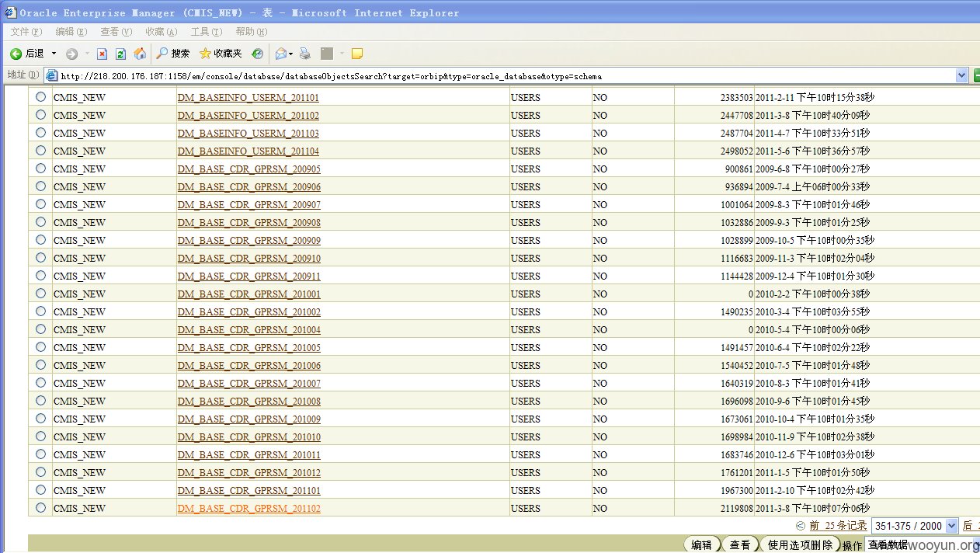Viewport: 980px width, 553px height.
Task: Open the 编辑 menu in the menu bar
Action: click(x=71, y=32)
